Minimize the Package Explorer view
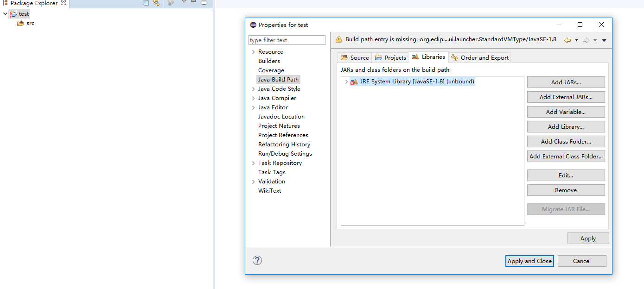644x289 pixels. coord(194,2)
